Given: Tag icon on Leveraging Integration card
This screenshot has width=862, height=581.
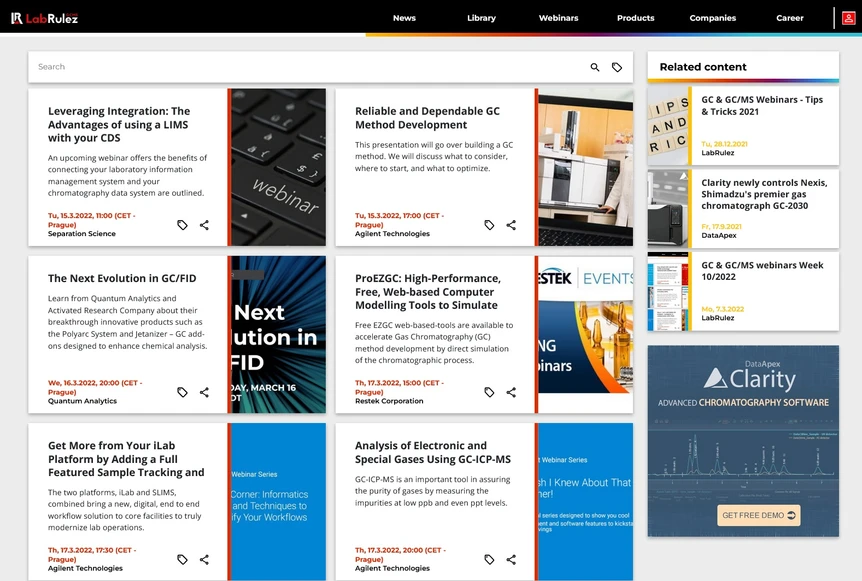Looking at the screenshot, I should pos(183,225).
